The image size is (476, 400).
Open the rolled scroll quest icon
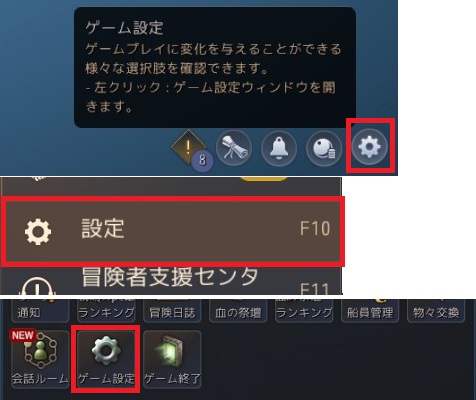pyautogui.click(x=234, y=148)
